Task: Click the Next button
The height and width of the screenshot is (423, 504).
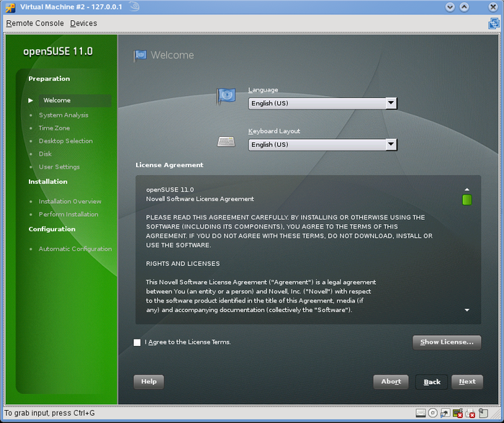Action: coord(467,382)
